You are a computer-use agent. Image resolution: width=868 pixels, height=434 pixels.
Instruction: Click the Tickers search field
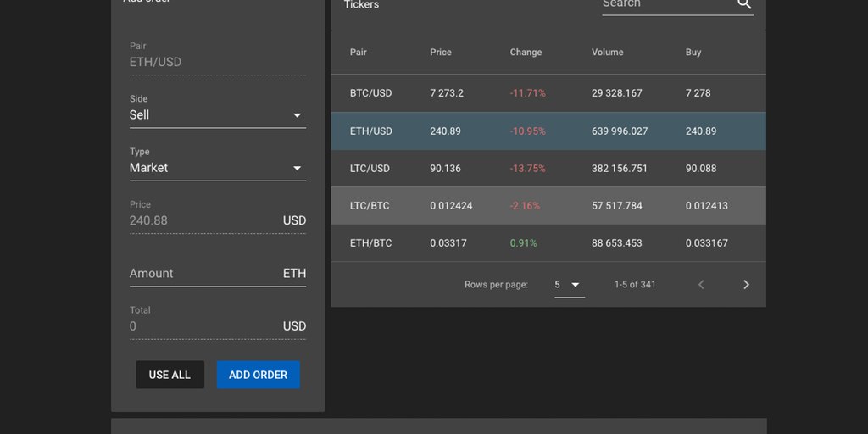669,4
